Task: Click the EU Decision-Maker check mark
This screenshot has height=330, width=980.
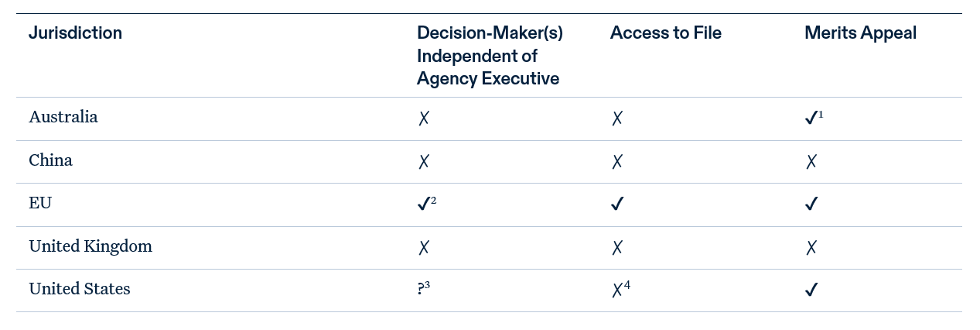Action: [x=423, y=205]
